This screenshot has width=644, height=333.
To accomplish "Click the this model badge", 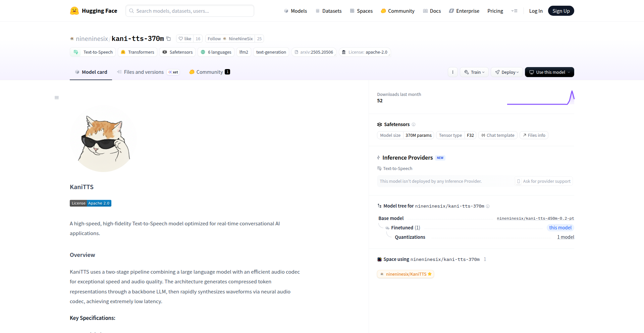I will click(x=560, y=228).
